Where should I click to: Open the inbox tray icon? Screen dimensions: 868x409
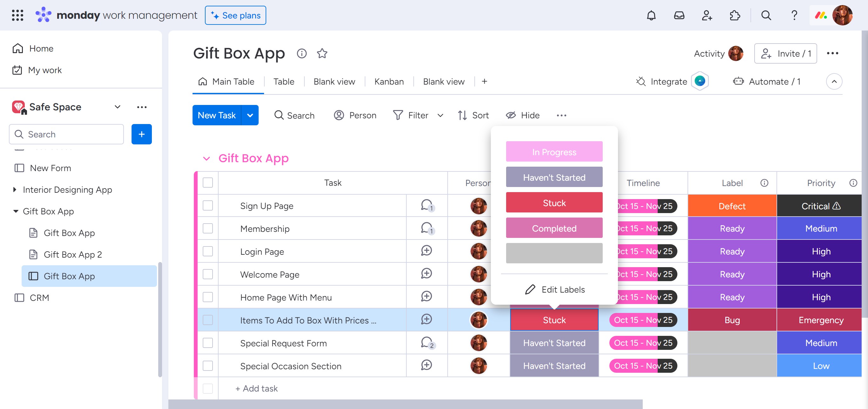(x=679, y=15)
